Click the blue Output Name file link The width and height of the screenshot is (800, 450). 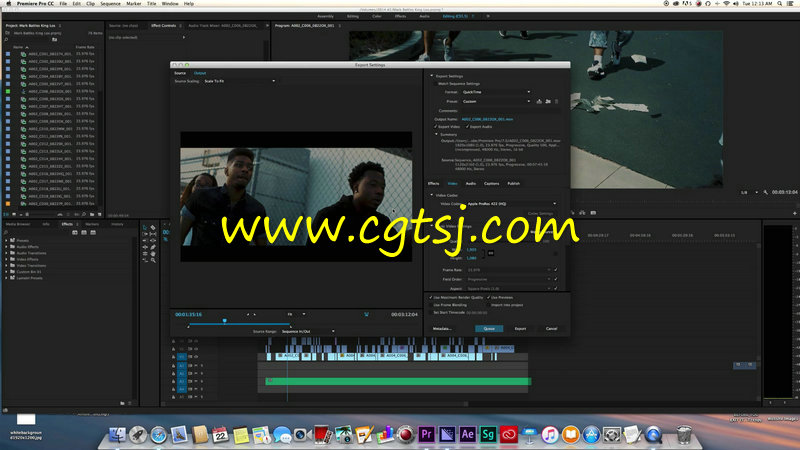click(487, 119)
